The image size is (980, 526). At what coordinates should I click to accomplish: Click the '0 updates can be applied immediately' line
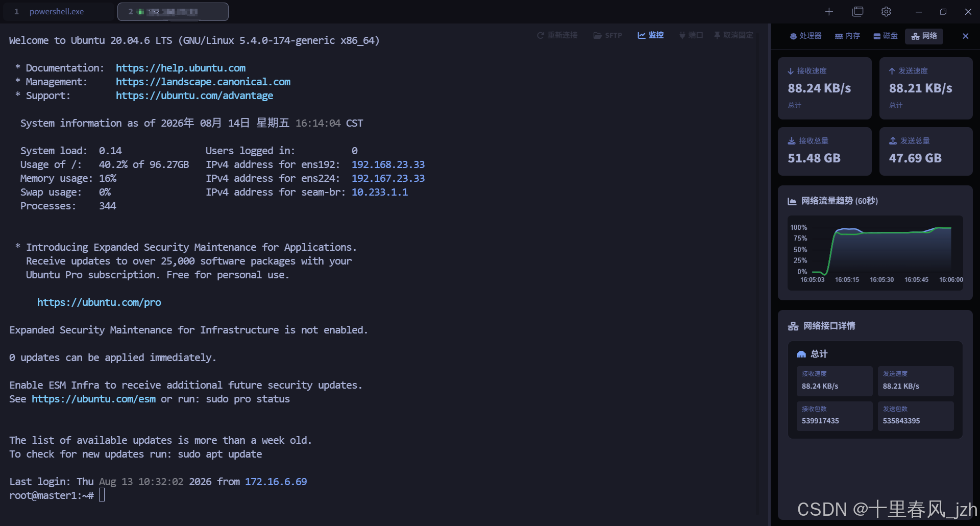(113, 357)
